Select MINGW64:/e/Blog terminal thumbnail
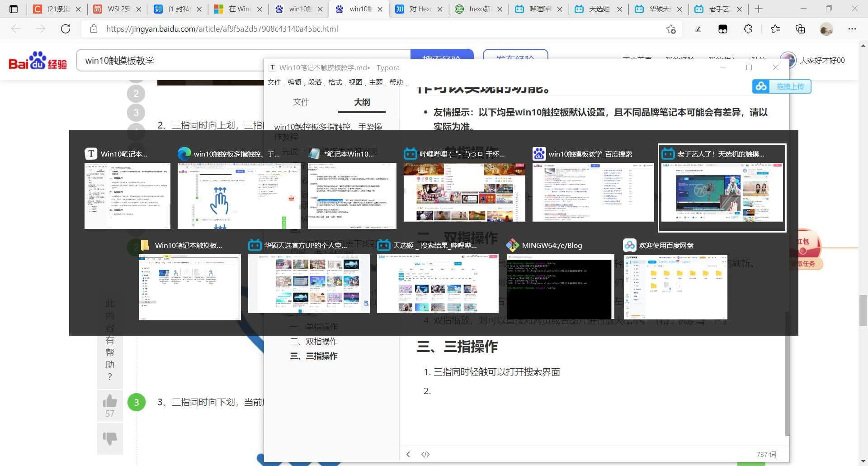 [561, 280]
